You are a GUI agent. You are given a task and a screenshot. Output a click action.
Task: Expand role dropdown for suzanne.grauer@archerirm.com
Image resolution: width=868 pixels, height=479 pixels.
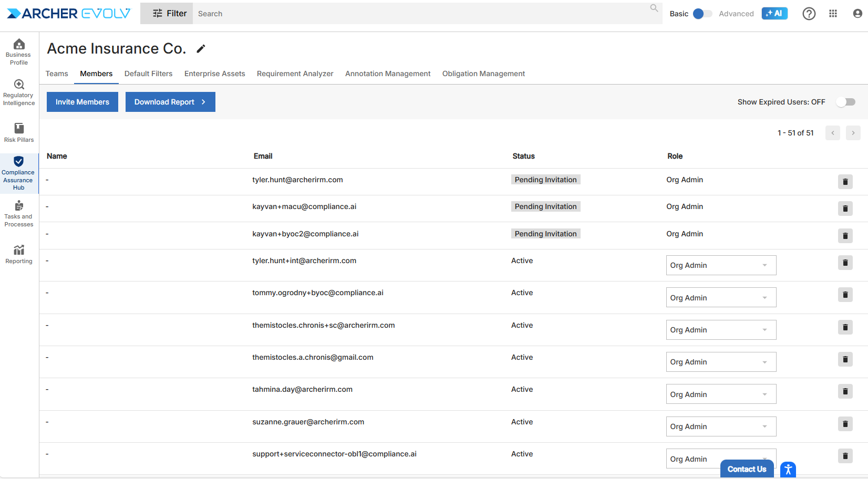pos(720,426)
